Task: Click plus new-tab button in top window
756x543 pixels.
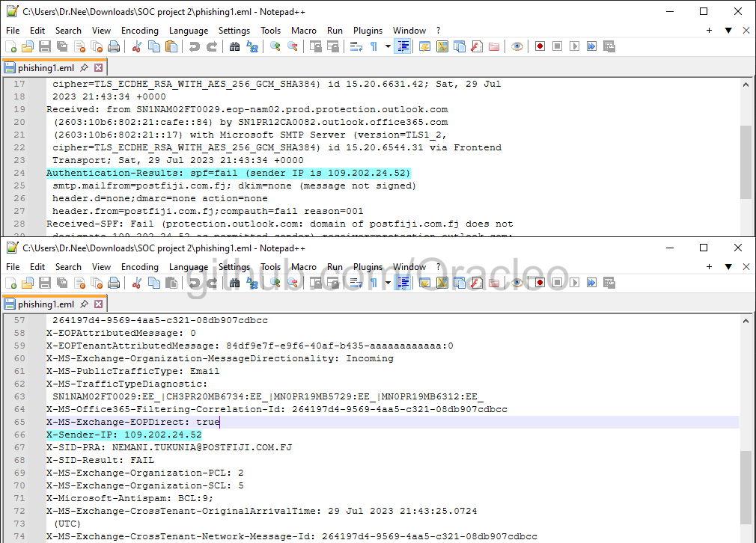Action: click(710, 31)
